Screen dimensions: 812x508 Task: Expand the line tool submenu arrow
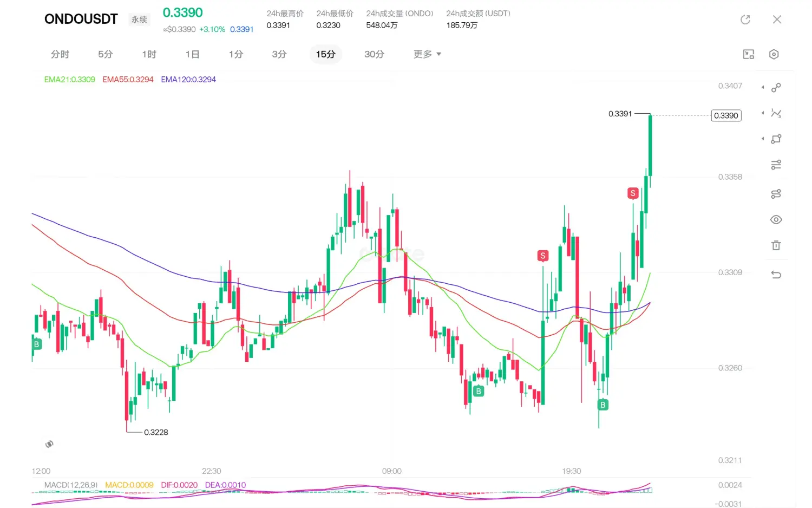763,87
